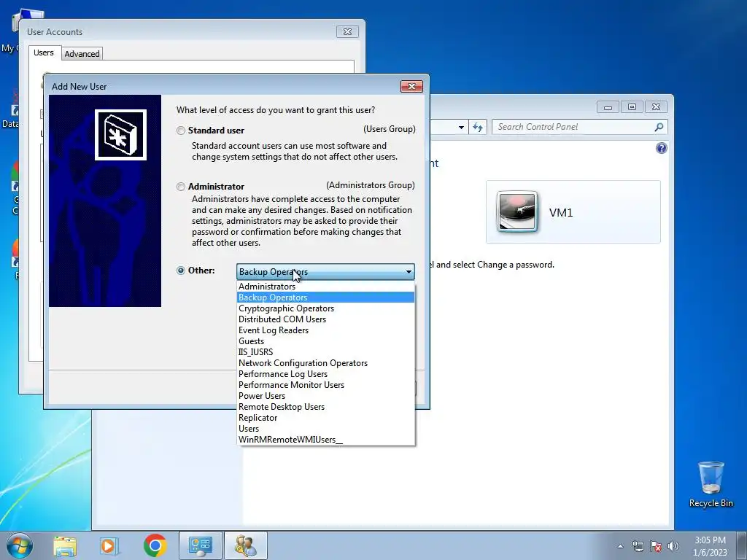The image size is (747, 560).
Task: Open Control Panel help icon
Action: point(661,148)
